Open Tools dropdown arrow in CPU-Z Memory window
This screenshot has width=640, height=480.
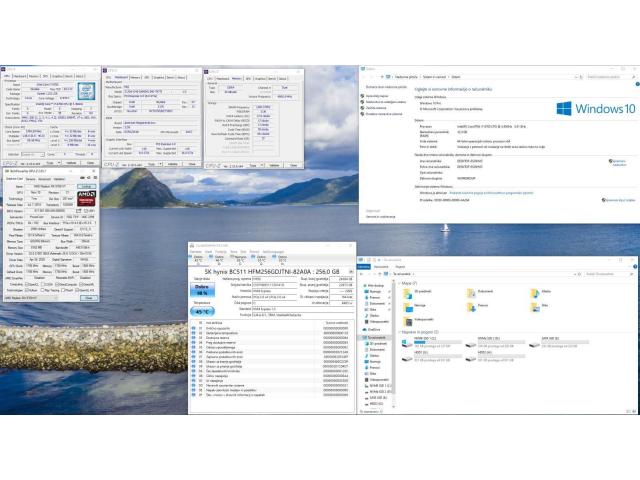point(262,165)
